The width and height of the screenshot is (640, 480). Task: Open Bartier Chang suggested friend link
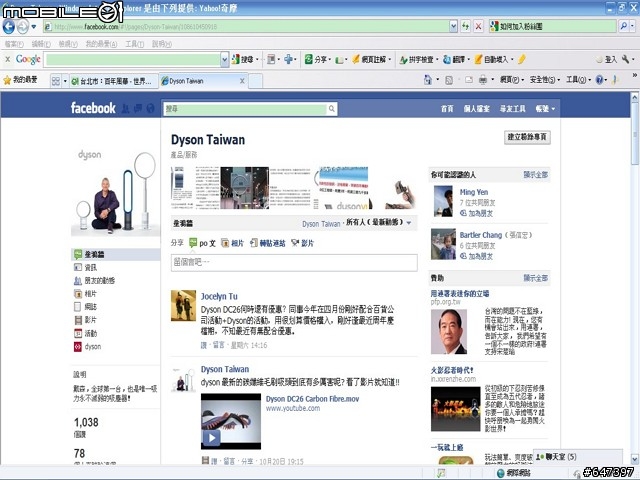(x=480, y=235)
